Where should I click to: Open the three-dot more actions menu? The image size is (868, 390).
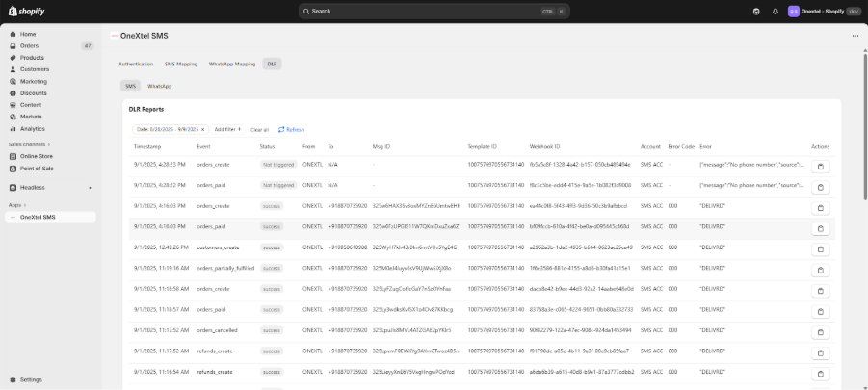tap(855, 36)
